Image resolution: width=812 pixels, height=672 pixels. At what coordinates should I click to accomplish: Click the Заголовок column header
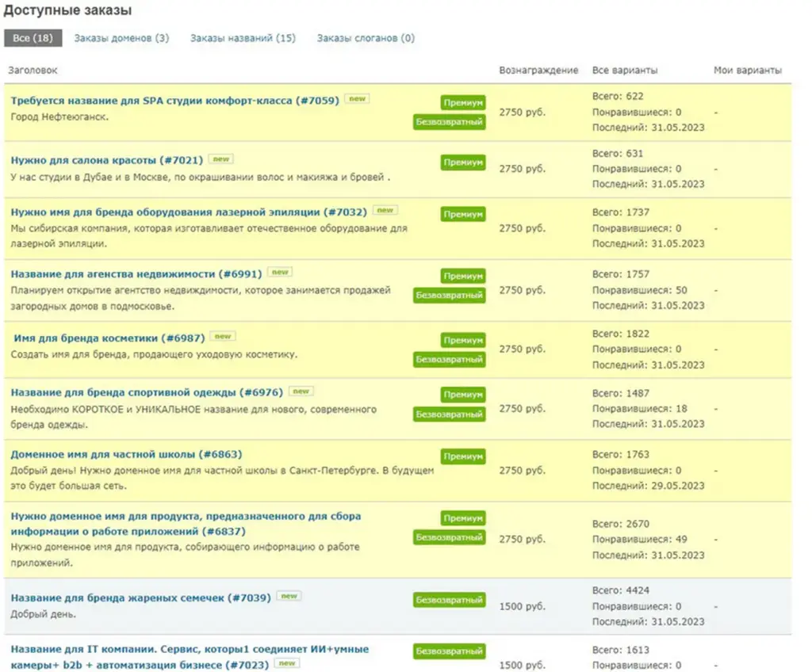pos(33,71)
